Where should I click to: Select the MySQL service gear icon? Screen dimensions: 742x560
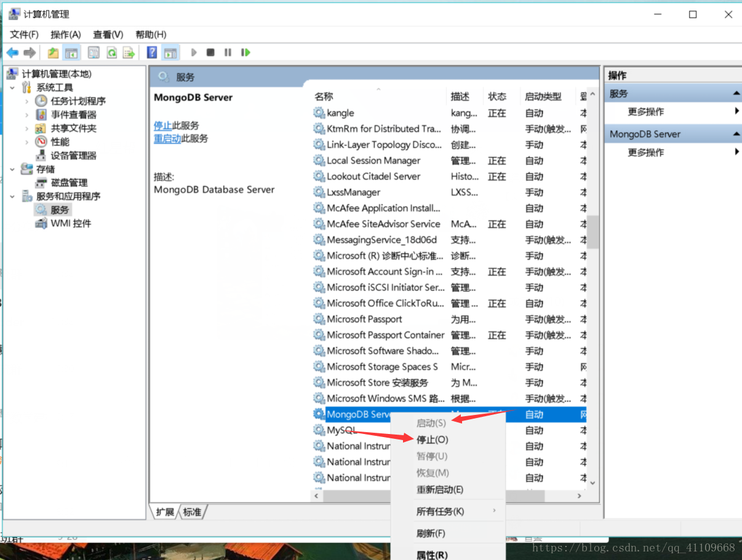(x=319, y=430)
